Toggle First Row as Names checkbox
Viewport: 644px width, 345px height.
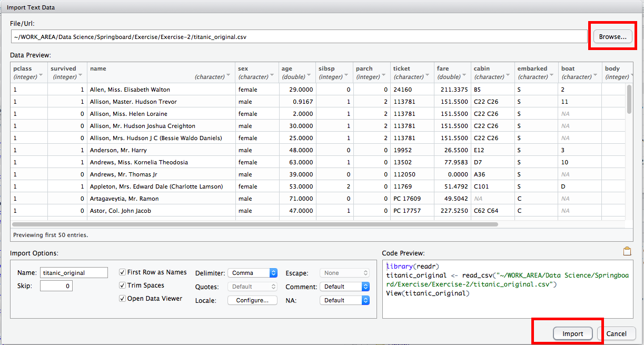[x=123, y=272]
